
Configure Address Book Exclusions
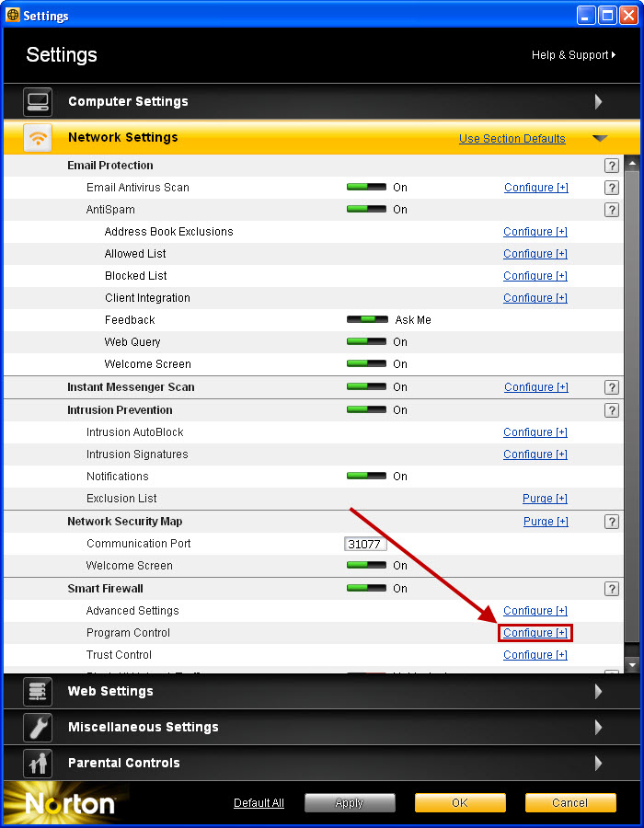[x=535, y=232]
